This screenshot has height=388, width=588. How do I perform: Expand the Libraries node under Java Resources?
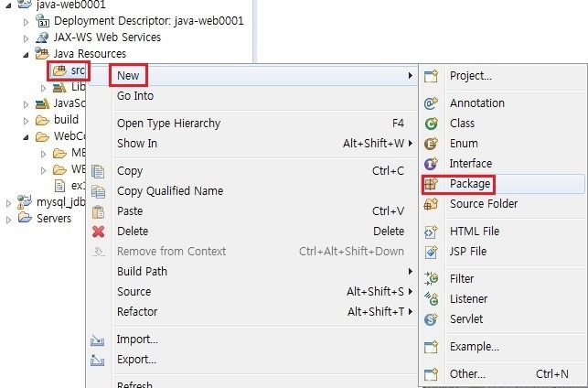(x=44, y=88)
